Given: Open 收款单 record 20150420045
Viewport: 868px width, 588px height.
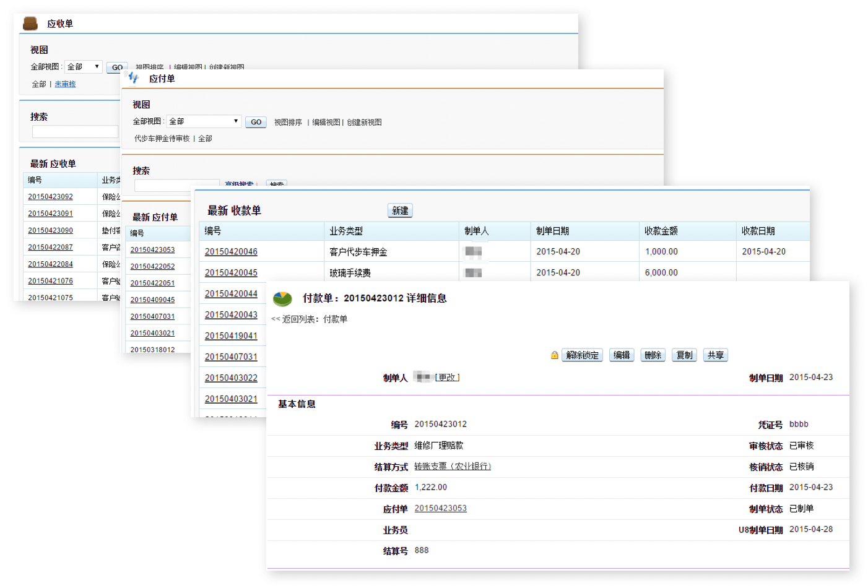Looking at the screenshot, I should (x=231, y=273).
